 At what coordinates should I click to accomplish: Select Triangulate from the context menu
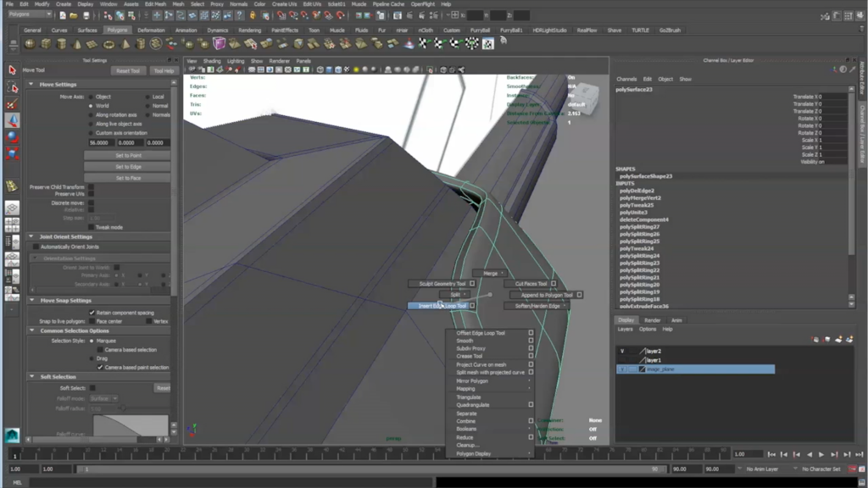pos(468,397)
